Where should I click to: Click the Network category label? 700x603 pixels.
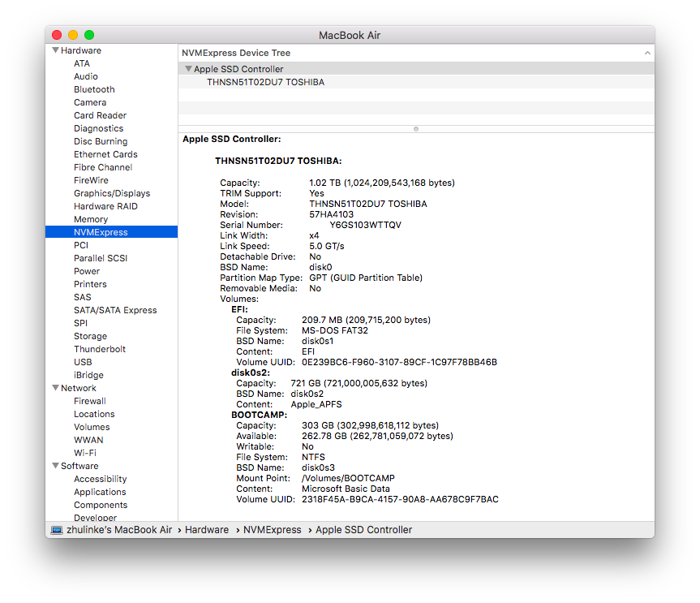pyautogui.click(x=79, y=388)
